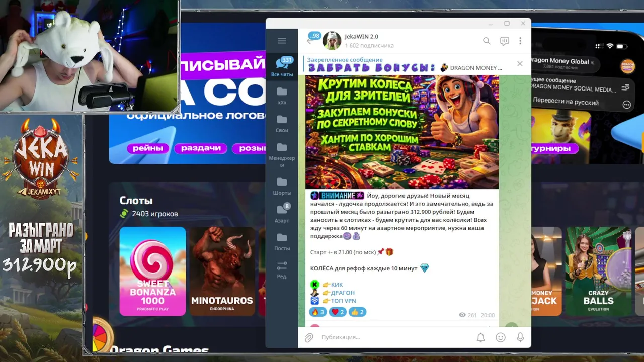Open the emoji picker smiley icon
Screen dimensions: 644x362
coord(501,337)
